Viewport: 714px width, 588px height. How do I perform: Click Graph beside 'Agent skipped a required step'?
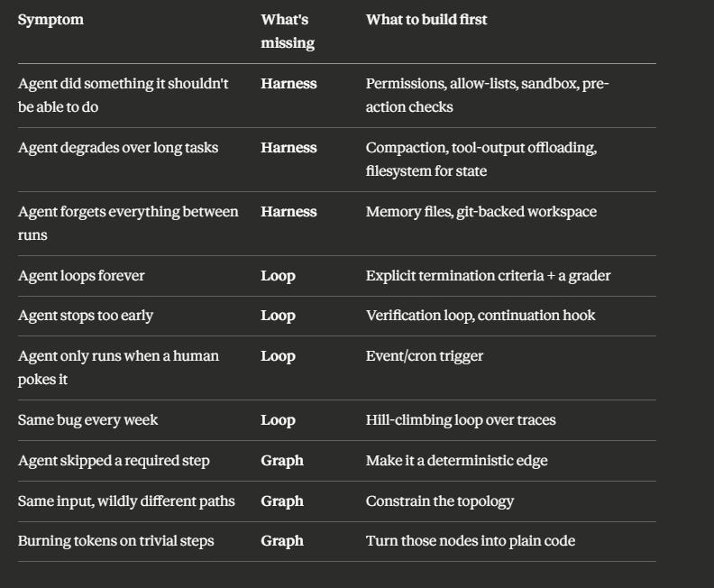(x=282, y=461)
